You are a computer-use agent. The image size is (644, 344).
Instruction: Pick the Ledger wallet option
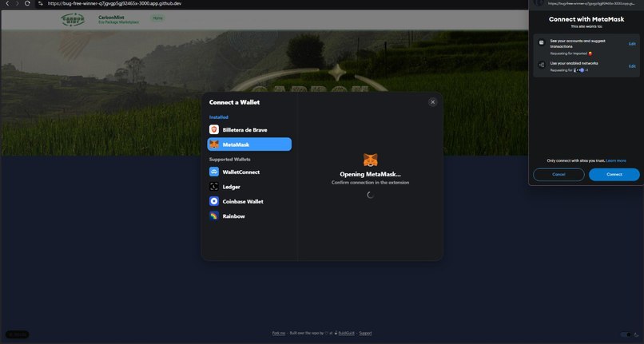click(249, 187)
